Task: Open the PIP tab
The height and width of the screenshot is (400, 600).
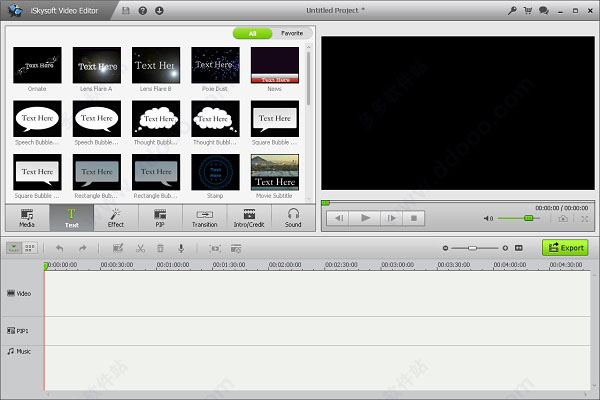Action: (160, 218)
